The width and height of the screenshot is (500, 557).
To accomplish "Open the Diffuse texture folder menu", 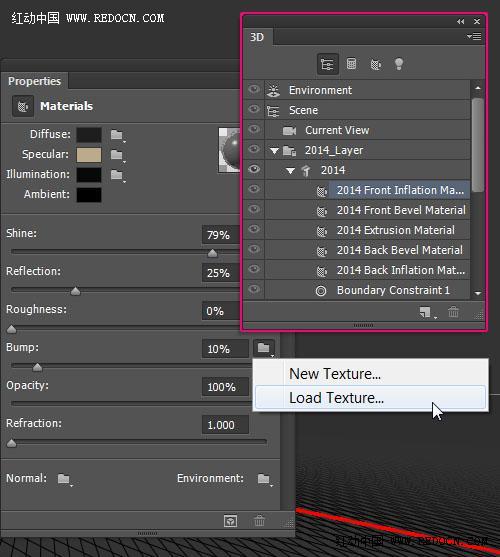I will click(117, 135).
